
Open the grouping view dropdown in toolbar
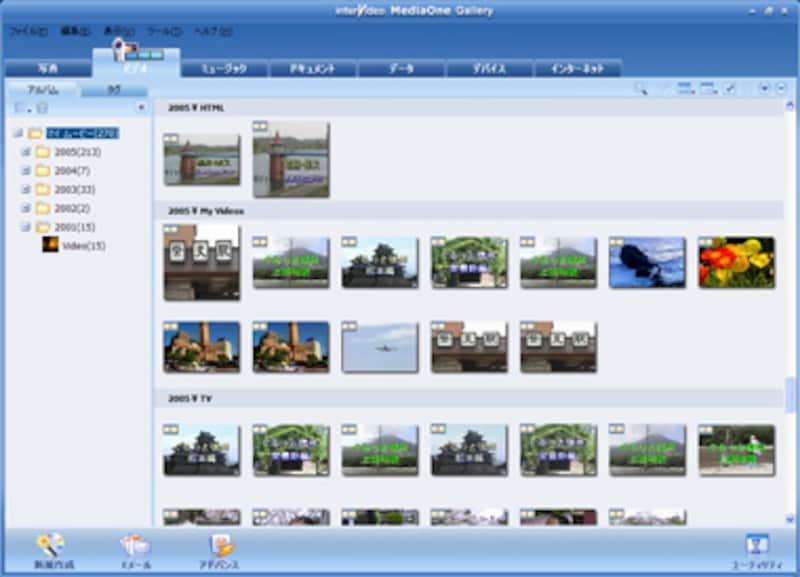point(686,89)
